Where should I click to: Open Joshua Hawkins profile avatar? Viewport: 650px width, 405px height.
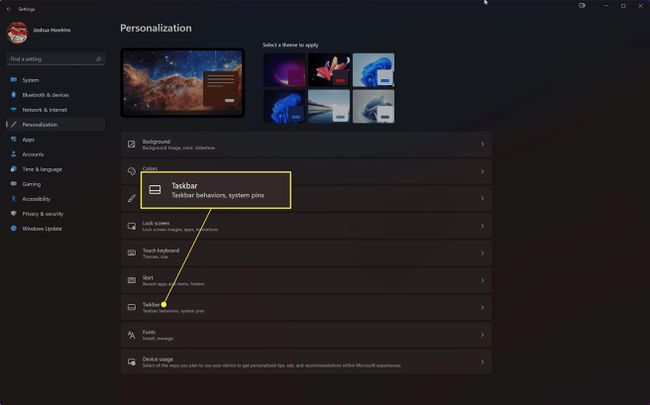(x=17, y=32)
